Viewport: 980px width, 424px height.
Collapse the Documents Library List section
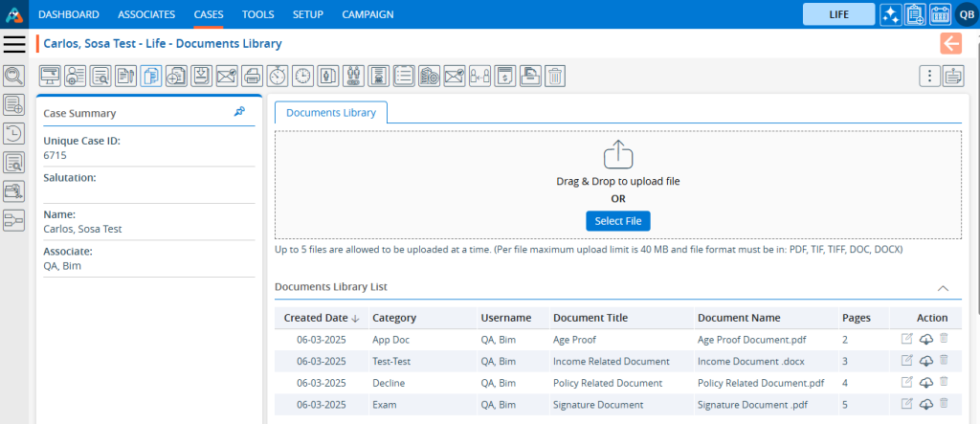[943, 287]
